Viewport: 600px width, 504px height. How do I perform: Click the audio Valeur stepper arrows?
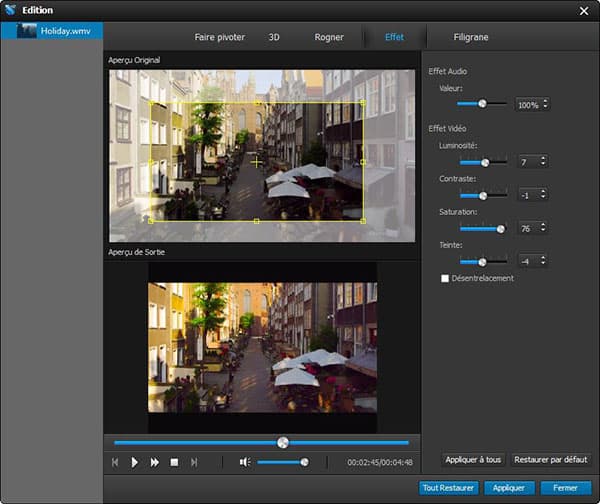click(545, 104)
